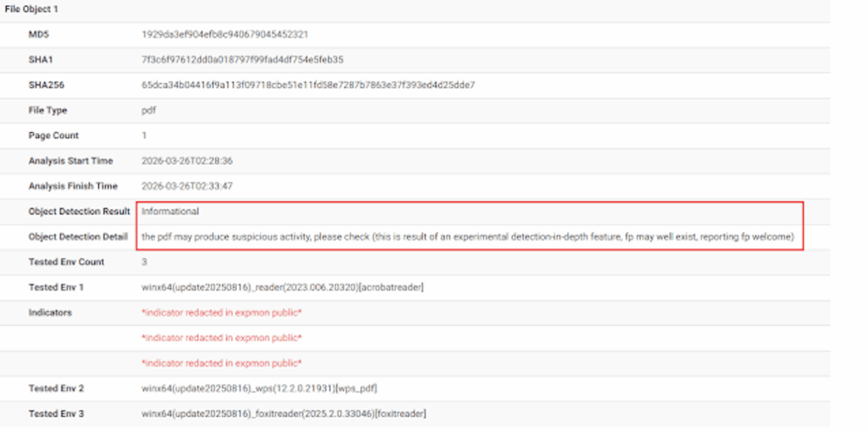868x432 pixels.
Task: Select the Analysis Finish Time timestamp
Action: (186, 186)
